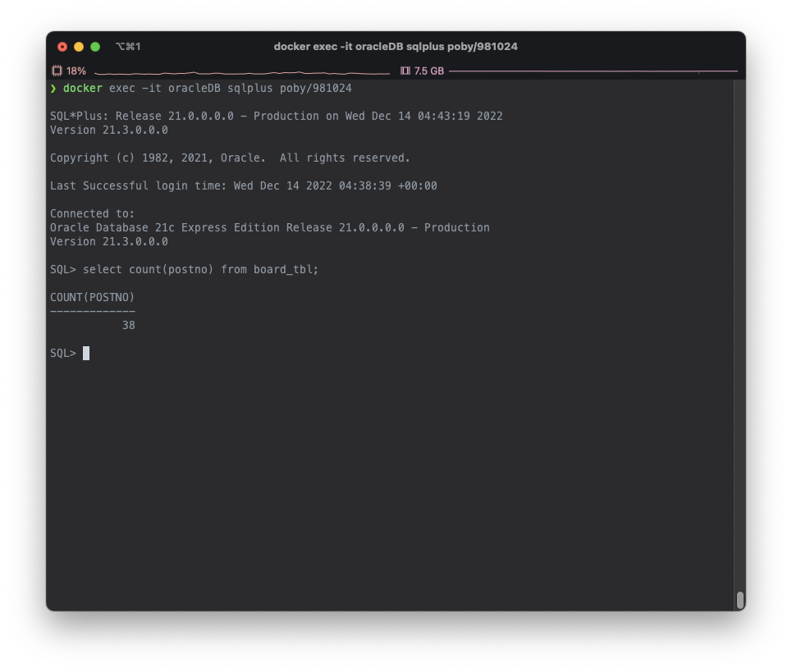
Task: Click 'Oracle Database 21c Express Edition' line
Action: coord(270,228)
